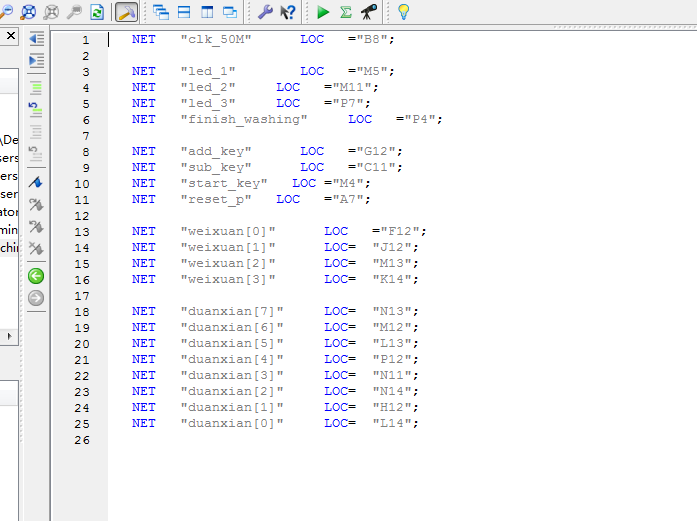Toggle bookmark with blue flag icon
The width and height of the screenshot is (697, 521).
point(36,182)
